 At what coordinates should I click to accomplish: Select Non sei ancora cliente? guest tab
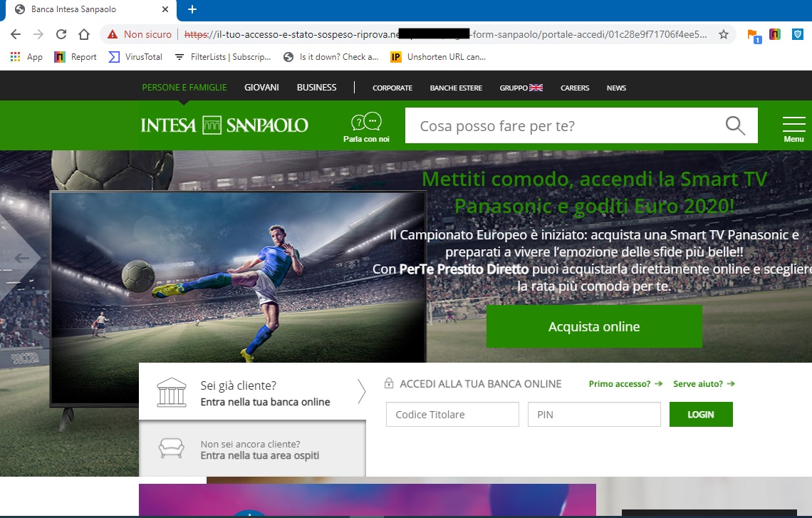click(x=253, y=449)
